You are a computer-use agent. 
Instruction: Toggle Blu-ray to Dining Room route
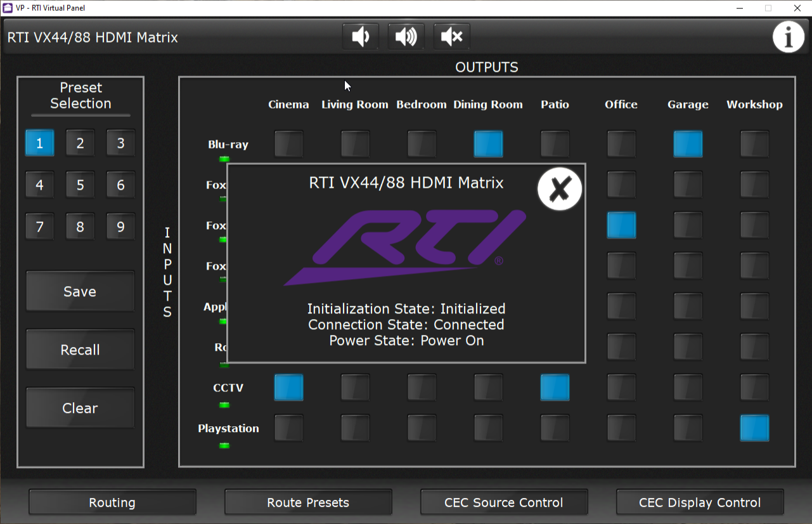pyautogui.click(x=488, y=144)
